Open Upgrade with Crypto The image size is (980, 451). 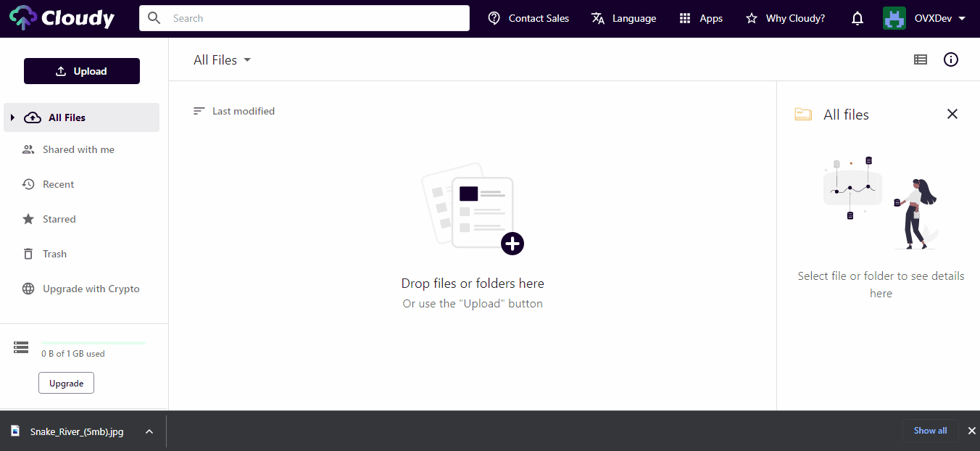point(91,289)
